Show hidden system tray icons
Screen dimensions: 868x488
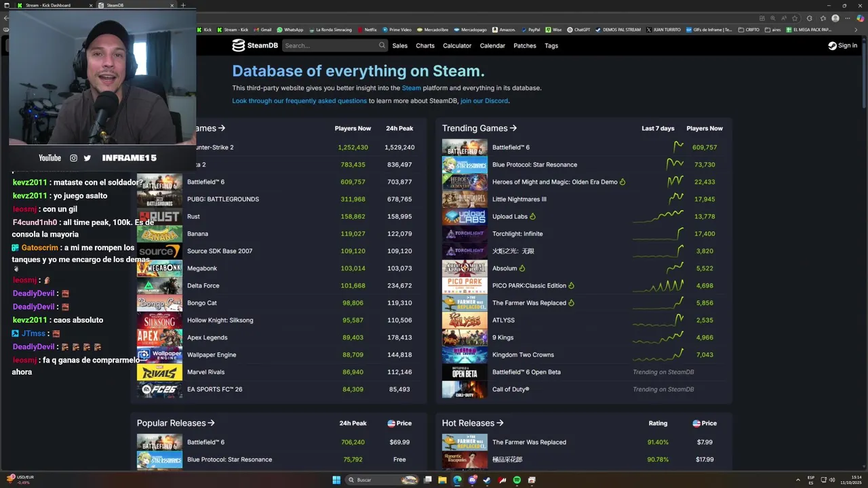pyautogui.click(x=797, y=480)
